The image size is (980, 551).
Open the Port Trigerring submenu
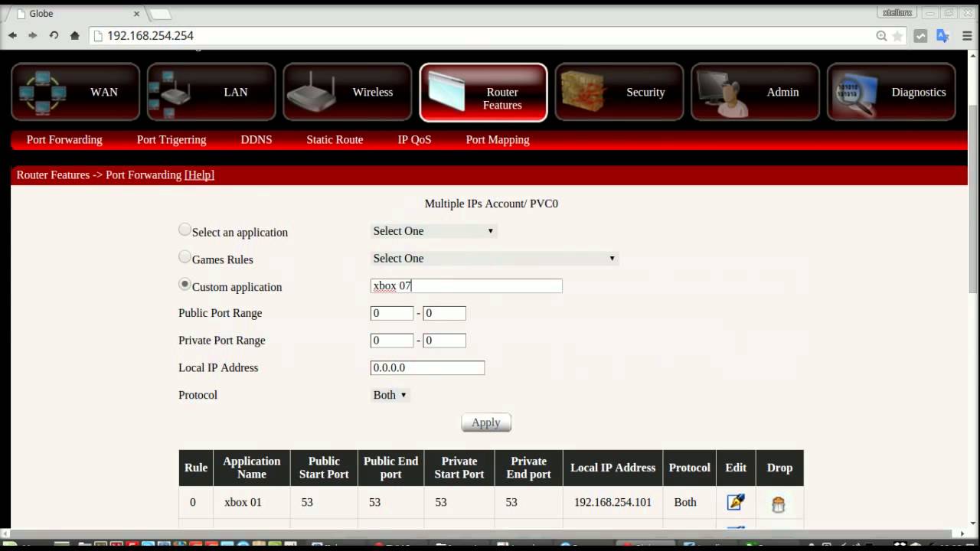(171, 139)
